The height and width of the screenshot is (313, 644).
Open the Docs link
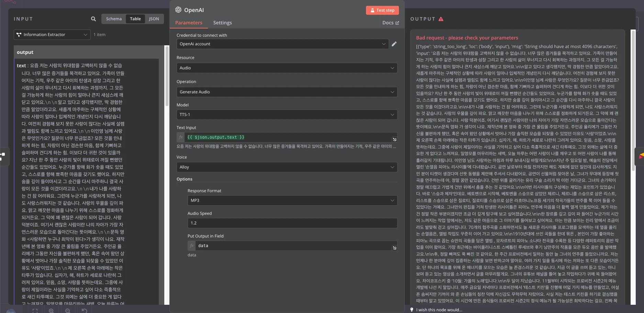390,23
